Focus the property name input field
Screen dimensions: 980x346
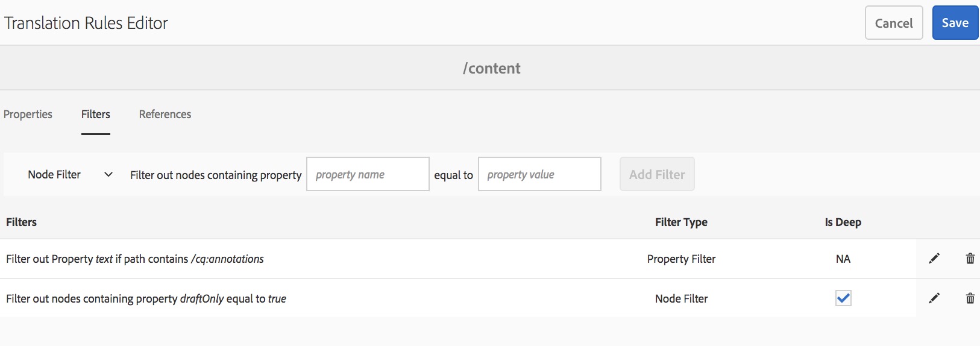368,174
